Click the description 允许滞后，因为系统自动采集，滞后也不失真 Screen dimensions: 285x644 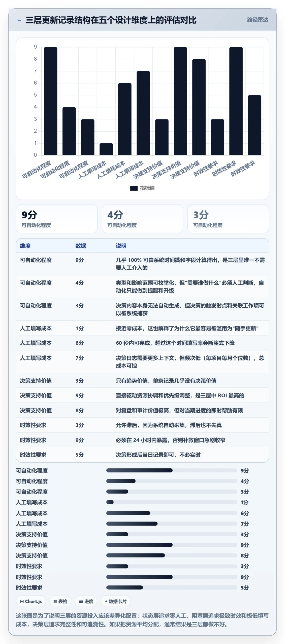[x=169, y=425]
